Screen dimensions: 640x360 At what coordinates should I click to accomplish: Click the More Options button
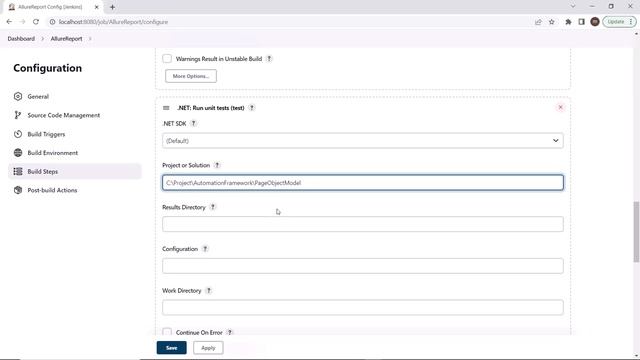191,76
